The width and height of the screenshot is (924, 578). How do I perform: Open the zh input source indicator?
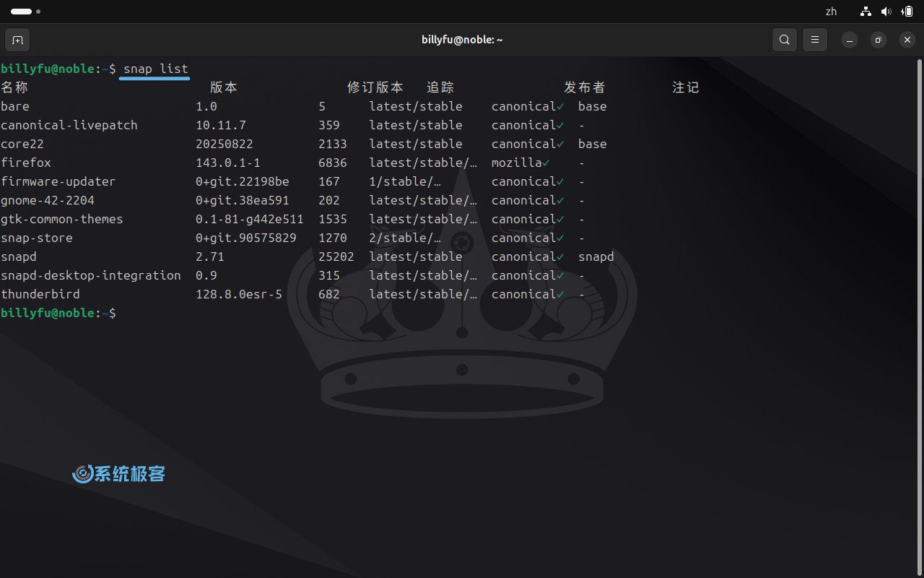831,12
